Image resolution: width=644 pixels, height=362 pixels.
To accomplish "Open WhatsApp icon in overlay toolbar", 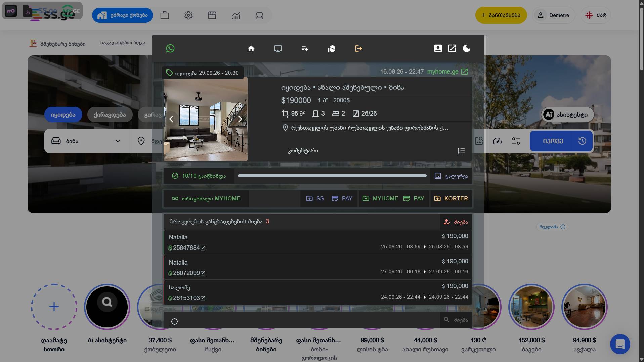I will tap(170, 48).
